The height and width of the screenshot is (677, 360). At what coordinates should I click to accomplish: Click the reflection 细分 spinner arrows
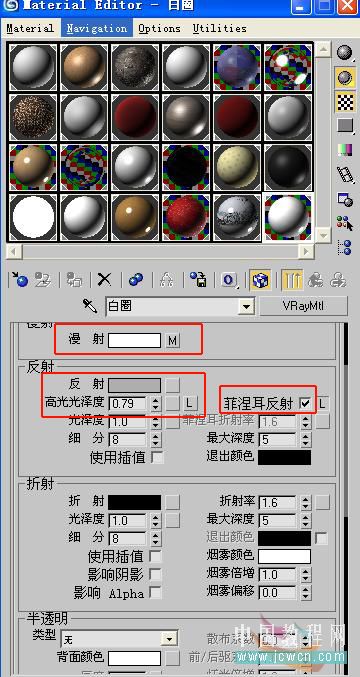(156, 440)
